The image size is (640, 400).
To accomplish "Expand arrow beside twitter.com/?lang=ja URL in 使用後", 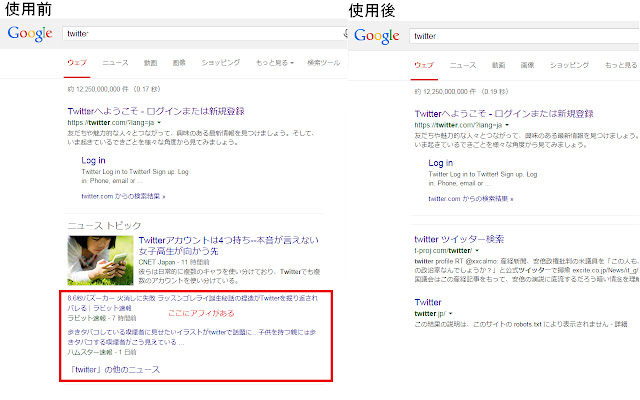I will 507,125.
